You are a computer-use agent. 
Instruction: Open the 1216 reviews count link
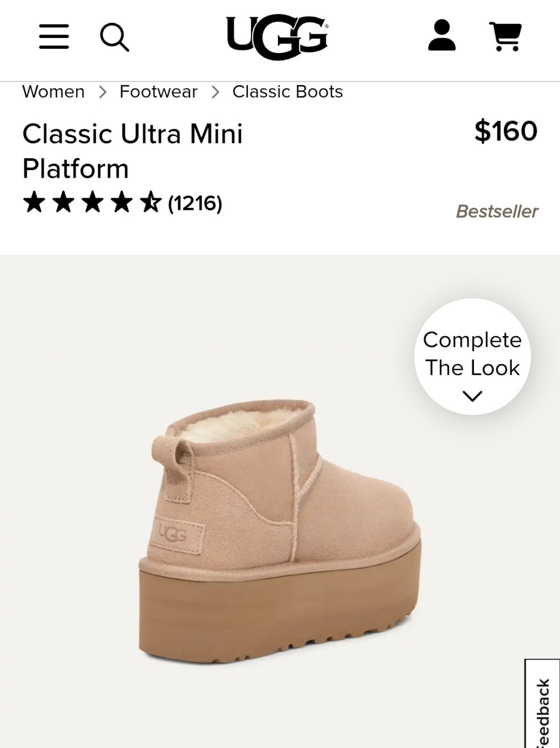point(195,203)
